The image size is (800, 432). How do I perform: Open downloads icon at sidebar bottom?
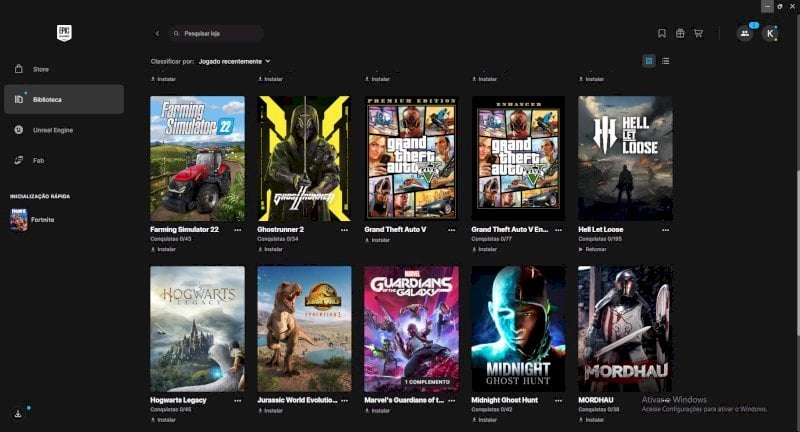click(18, 414)
